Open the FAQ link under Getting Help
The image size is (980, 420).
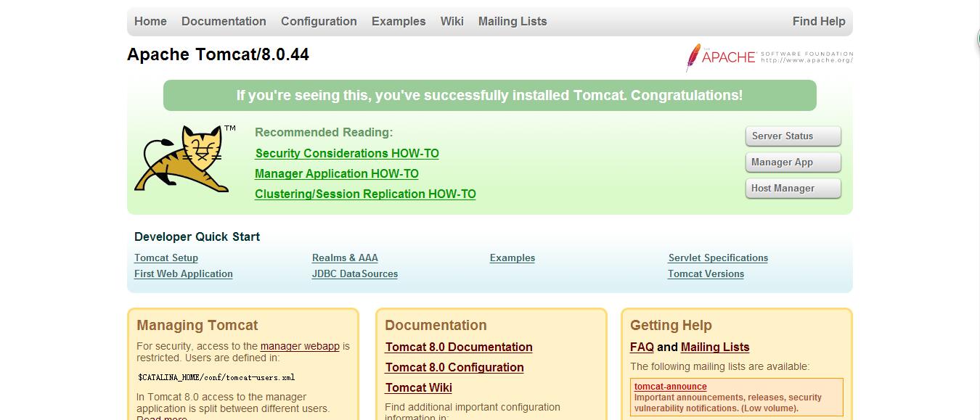pos(642,347)
